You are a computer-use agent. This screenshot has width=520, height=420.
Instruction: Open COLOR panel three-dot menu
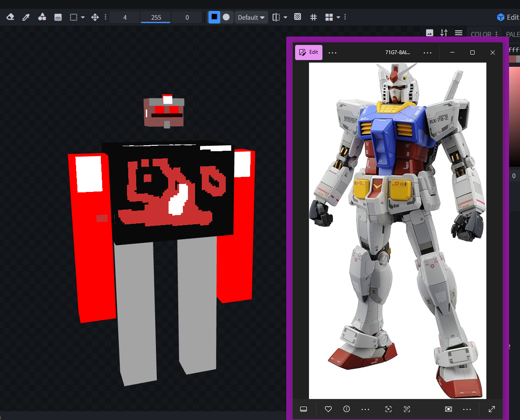[x=496, y=34]
